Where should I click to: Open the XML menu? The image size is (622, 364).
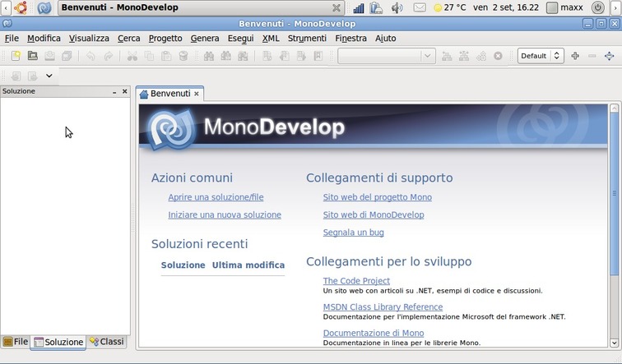pyautogui.click(x=271, y=38)
